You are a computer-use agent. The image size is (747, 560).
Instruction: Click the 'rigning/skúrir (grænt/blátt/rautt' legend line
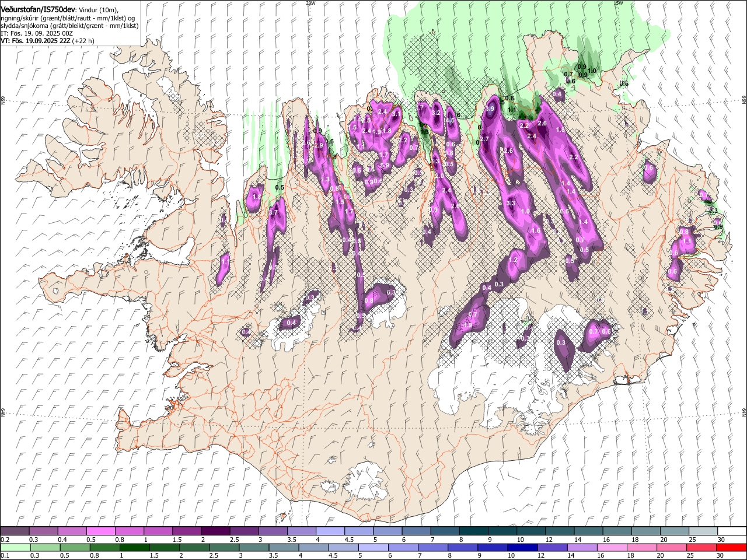[x=68, y=17]
